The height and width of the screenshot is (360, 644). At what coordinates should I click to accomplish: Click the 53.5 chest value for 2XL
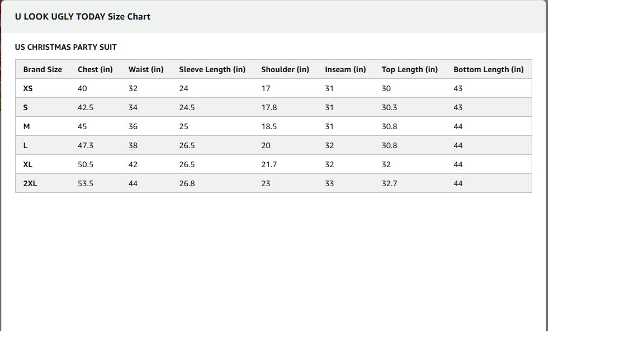click(x=86, y=184)
